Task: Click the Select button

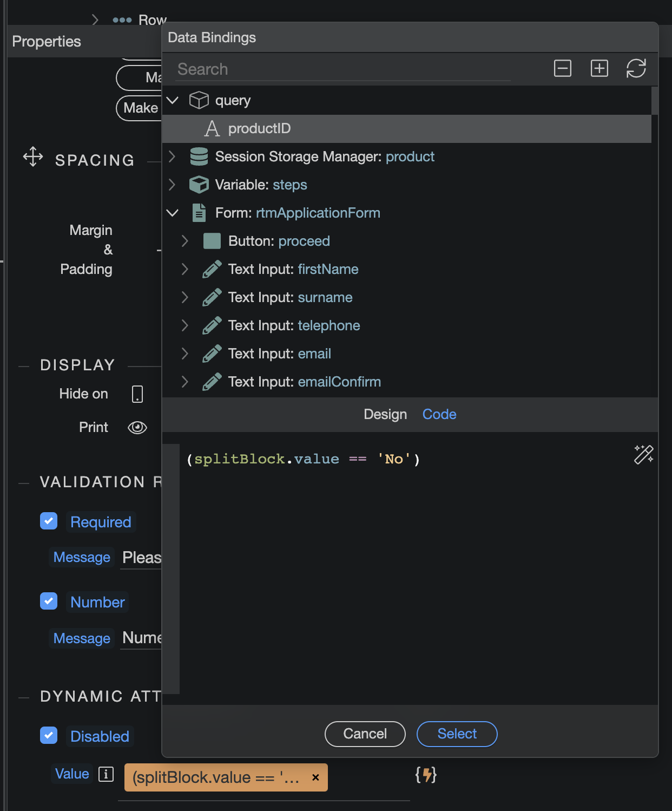Action: (457, 734)
